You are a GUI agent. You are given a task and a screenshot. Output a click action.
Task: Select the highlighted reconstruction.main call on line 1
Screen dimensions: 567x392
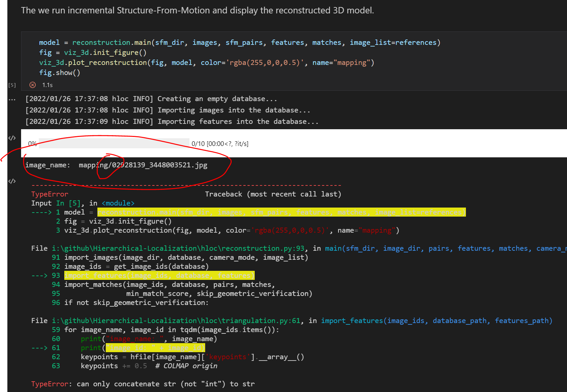tap(281, 212)
